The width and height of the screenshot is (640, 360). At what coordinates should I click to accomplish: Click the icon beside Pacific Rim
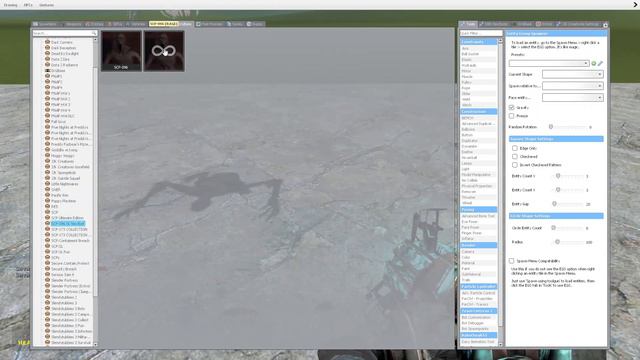pos(47,195)
